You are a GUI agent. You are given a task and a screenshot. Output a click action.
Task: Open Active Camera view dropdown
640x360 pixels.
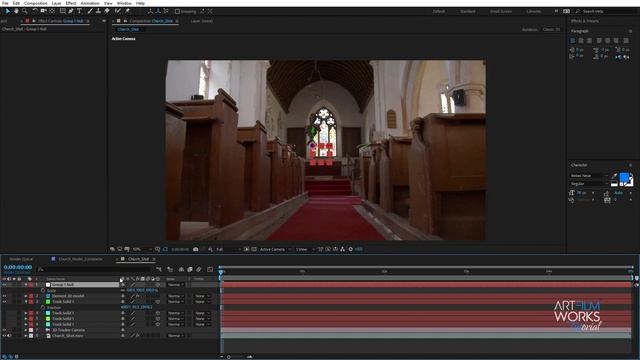(x=276, y=249)
